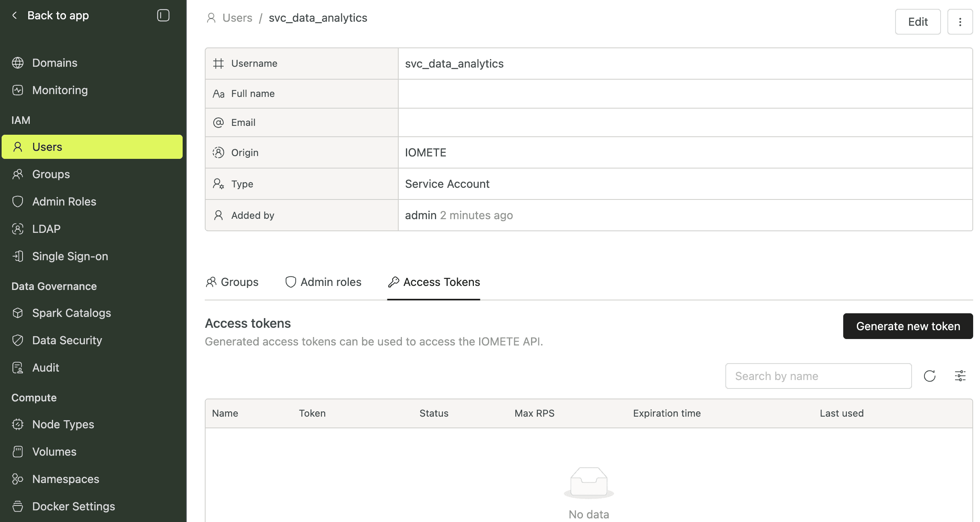Open the Data Security panel
This screenshot has width=980, height=522.
click(67, 340)
